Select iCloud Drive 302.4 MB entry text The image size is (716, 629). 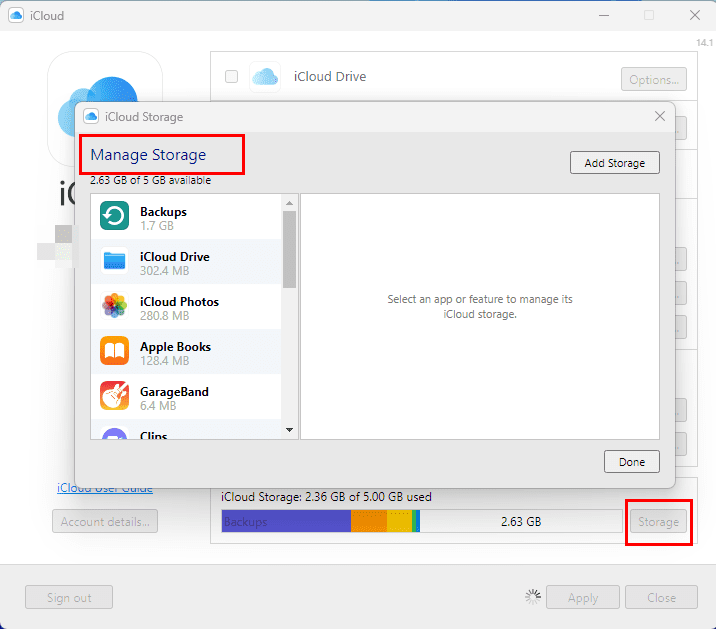175,263
